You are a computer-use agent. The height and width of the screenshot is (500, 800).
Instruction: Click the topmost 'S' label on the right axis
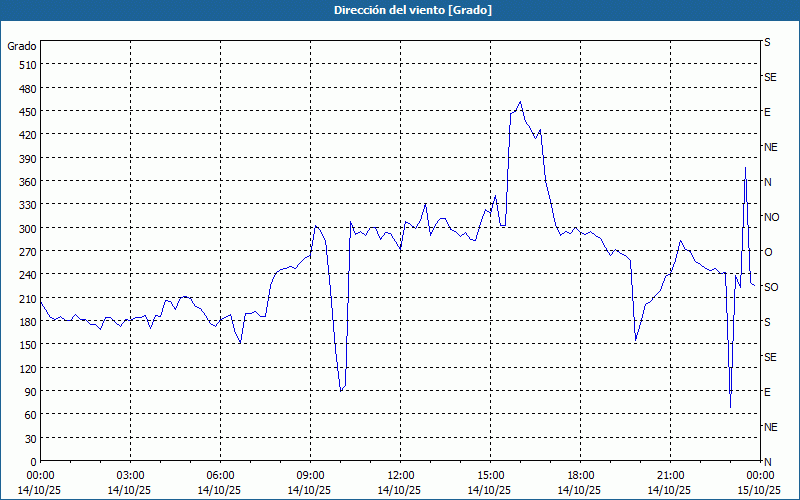click(767, 43)
